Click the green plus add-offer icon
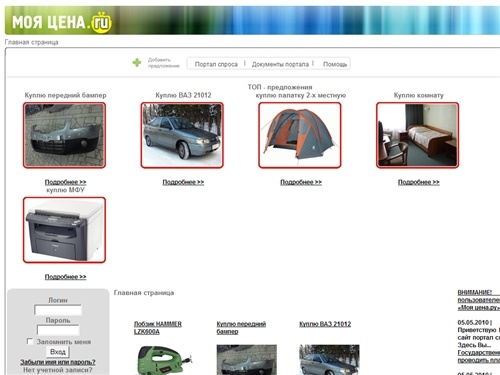Screen dimensions: 500x375 (137, 63)
